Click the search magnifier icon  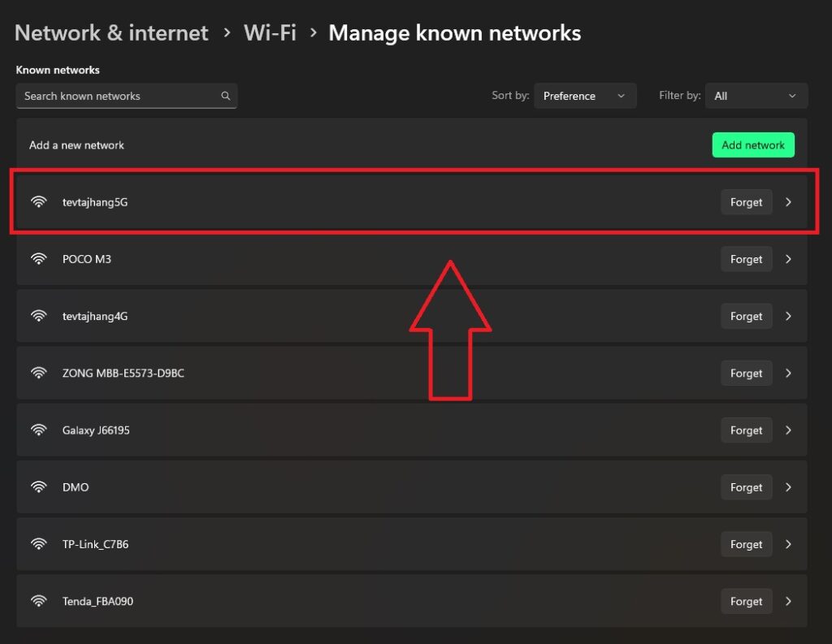pyautogui.click(x=226, y=96)
